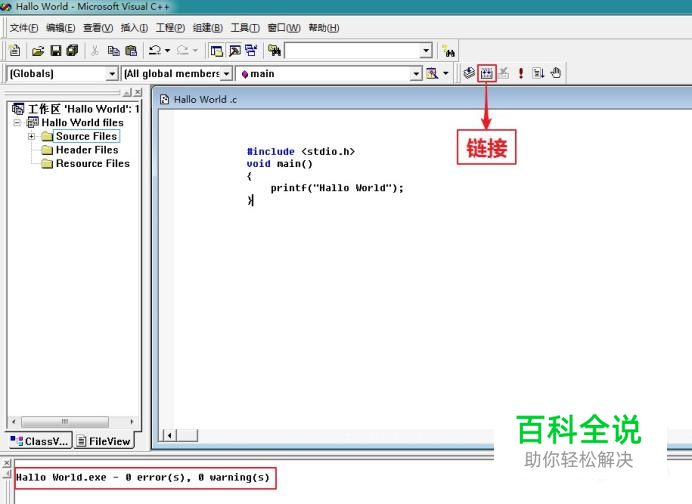
Task: Open the 窗口(W) menu
Action: point(284,28)
